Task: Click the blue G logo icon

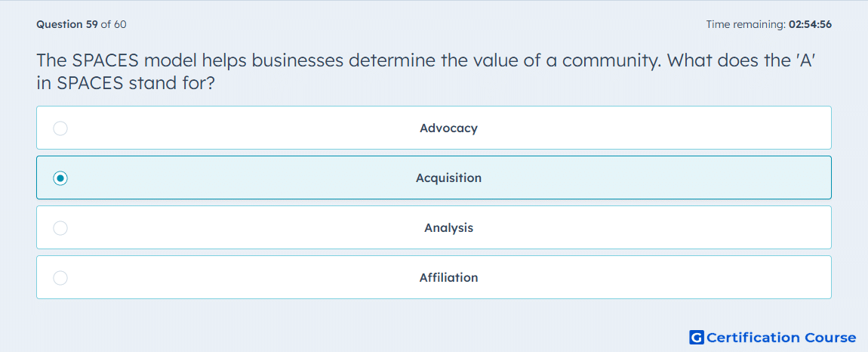Action: [697, 337]
